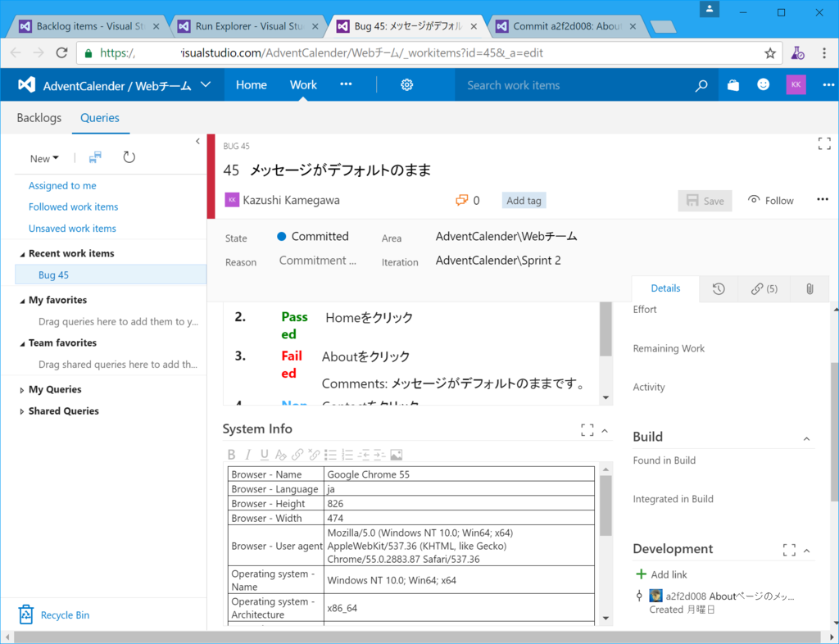Viewport: 839px width, 644px height.
Task: Click the search magnifier icon
Action: [701, 85]
